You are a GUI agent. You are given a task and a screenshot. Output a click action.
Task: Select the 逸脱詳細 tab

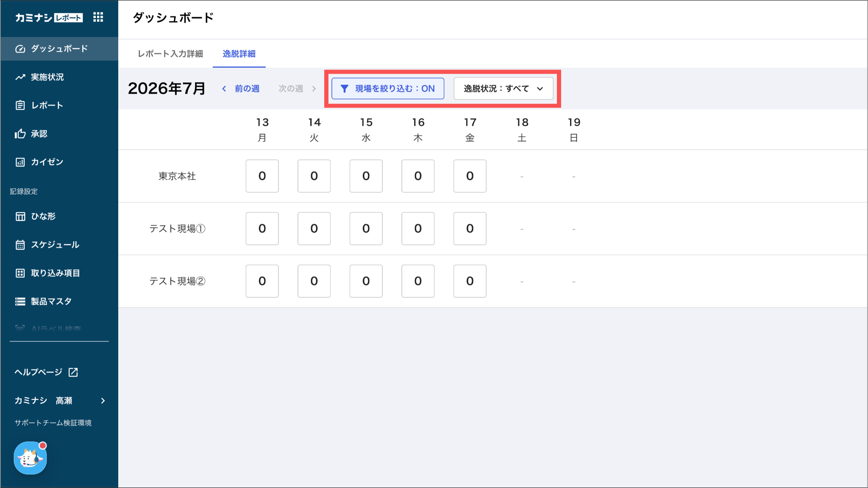[239, 54]
